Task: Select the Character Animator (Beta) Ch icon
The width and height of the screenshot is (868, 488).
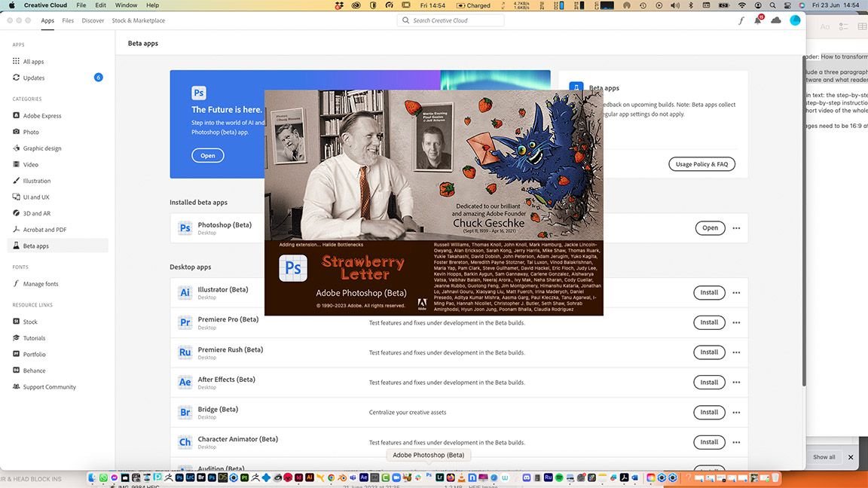Action: point(185,442)
